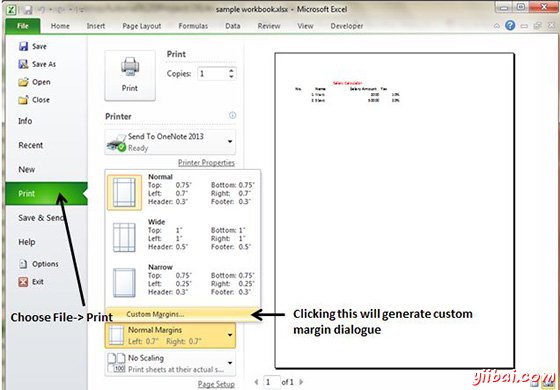Select the Narrow margins preset
Image resolution: width=560 pixels, height=390 pixels.
coord(183,283)
